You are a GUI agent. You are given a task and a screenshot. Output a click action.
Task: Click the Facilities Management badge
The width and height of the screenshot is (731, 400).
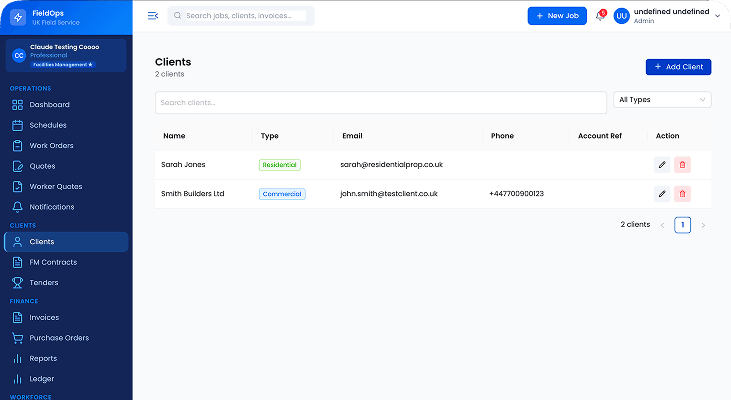63,65
